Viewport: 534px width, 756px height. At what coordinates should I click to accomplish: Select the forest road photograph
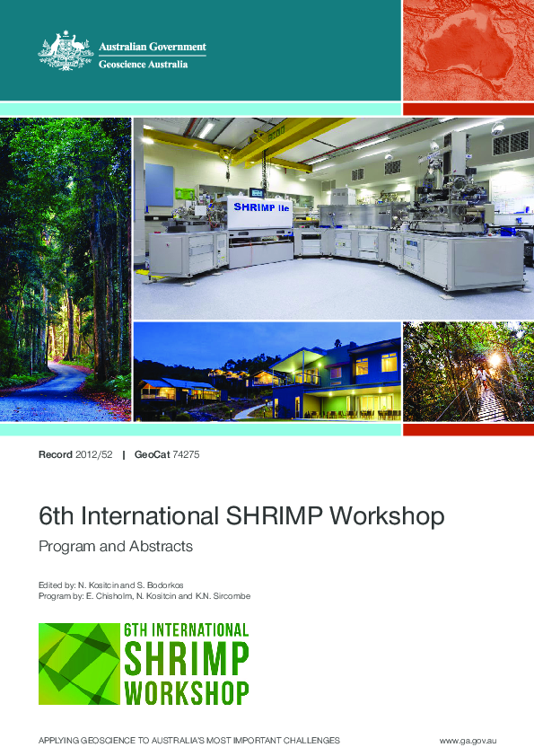66,269
